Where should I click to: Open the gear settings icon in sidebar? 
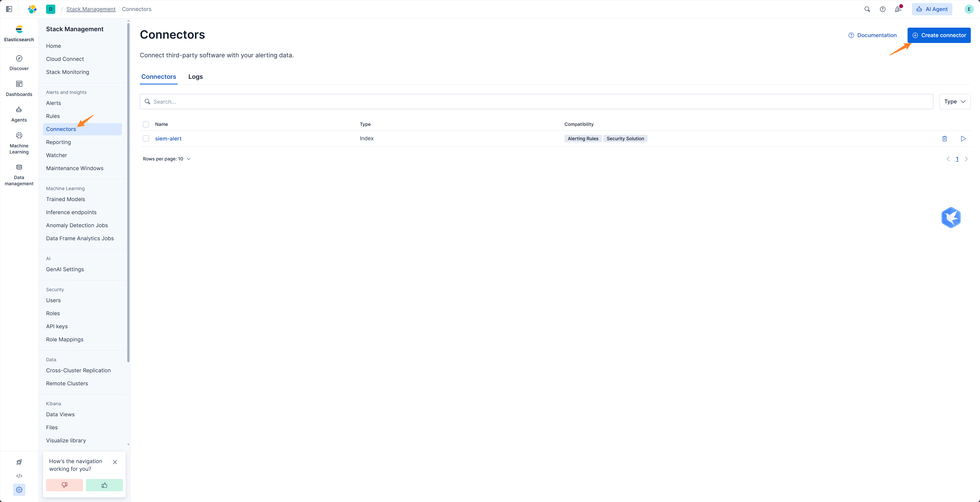[x=19, y=490]
